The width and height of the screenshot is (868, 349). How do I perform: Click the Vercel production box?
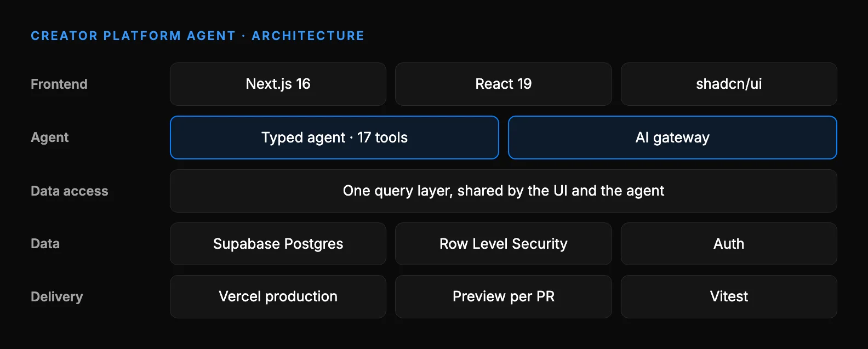[x=278, y=296]
